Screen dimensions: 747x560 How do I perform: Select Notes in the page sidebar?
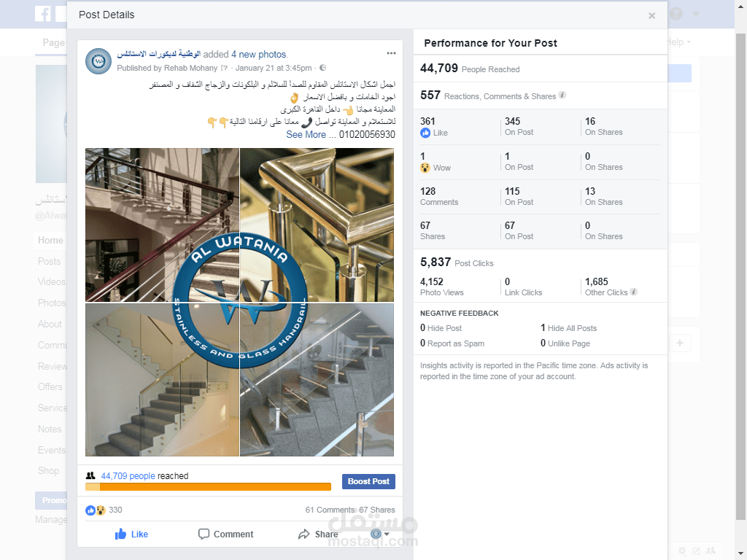50,429
